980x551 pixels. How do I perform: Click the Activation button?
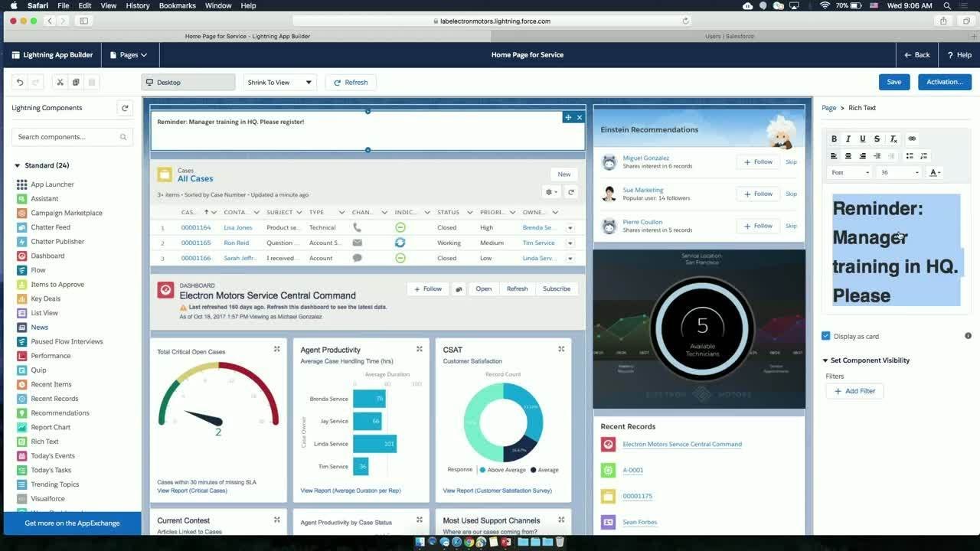coord(945,82)
